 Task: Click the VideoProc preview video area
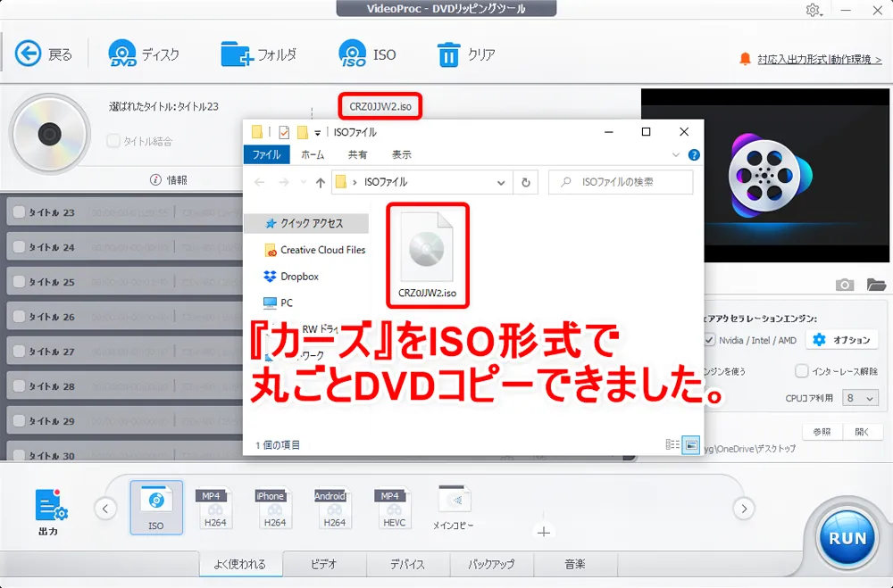[x=765, y=175]
